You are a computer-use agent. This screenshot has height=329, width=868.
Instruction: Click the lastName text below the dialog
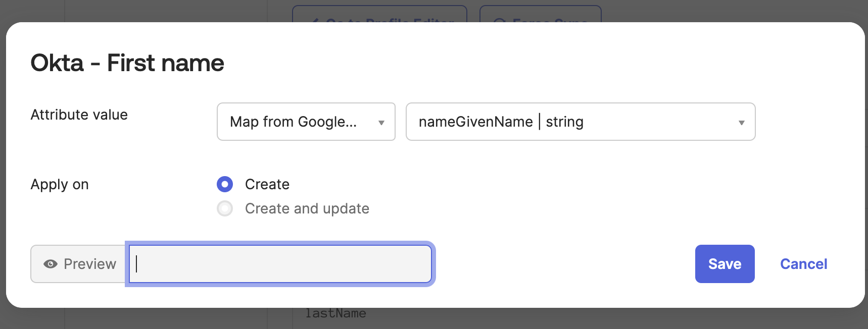point(335,313)
